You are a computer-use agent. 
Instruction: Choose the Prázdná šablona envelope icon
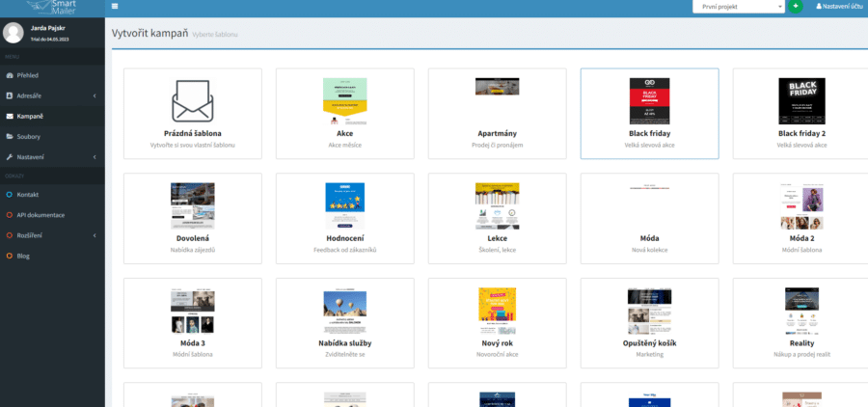[x=193, y=100]
